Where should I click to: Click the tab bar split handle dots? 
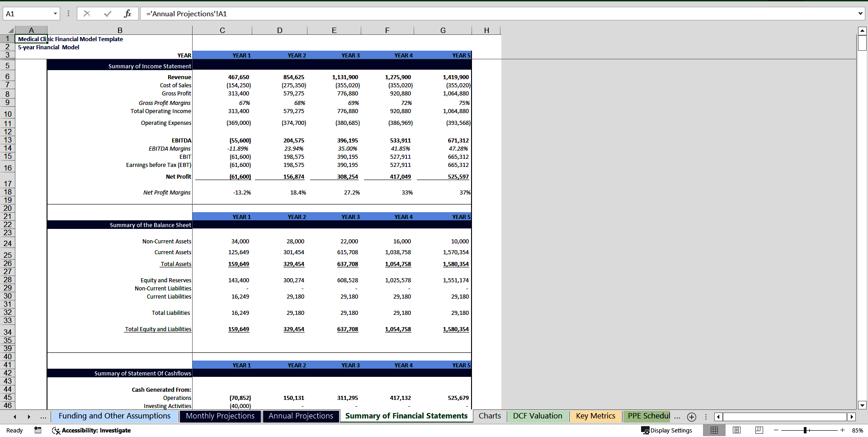(706, 417)
